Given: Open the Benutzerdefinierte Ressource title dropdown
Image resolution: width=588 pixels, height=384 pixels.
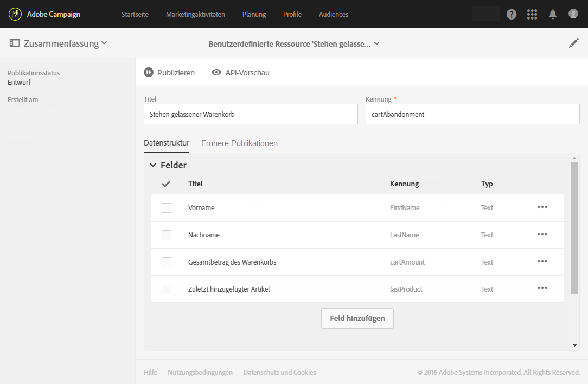Looking at the screenshot, I should (x=376, y=44).
